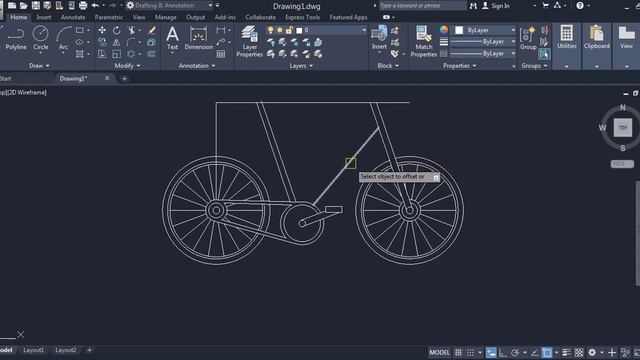Select the Text annotation tool
Viewport: 640px width, 360px height.
click(x=173, y=38)
